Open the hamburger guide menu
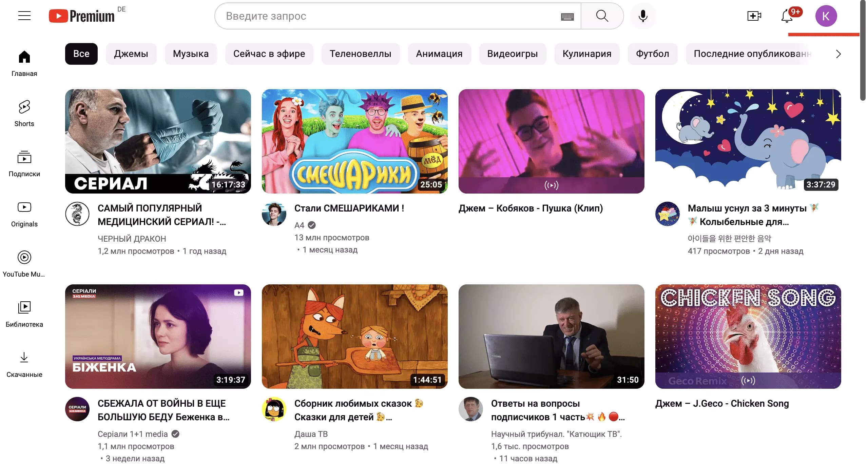 (x=24, y=16)
